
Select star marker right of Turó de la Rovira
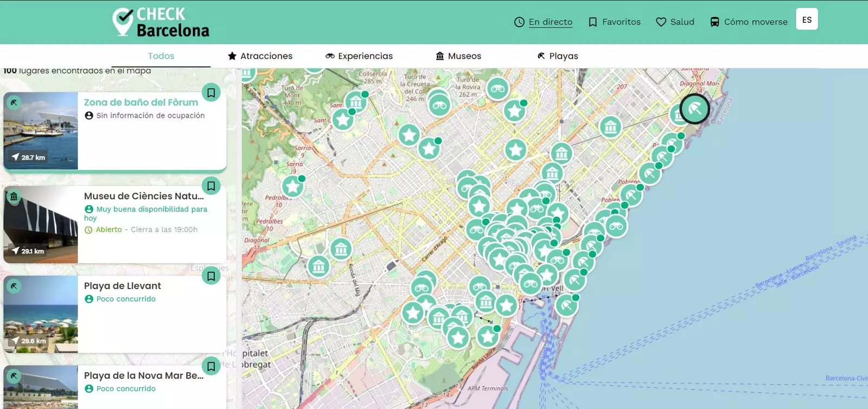coord(514,111)
